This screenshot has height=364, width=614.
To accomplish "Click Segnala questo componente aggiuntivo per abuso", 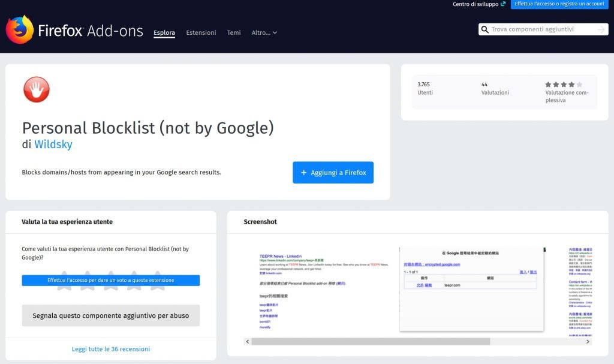I will pos(111,315).
